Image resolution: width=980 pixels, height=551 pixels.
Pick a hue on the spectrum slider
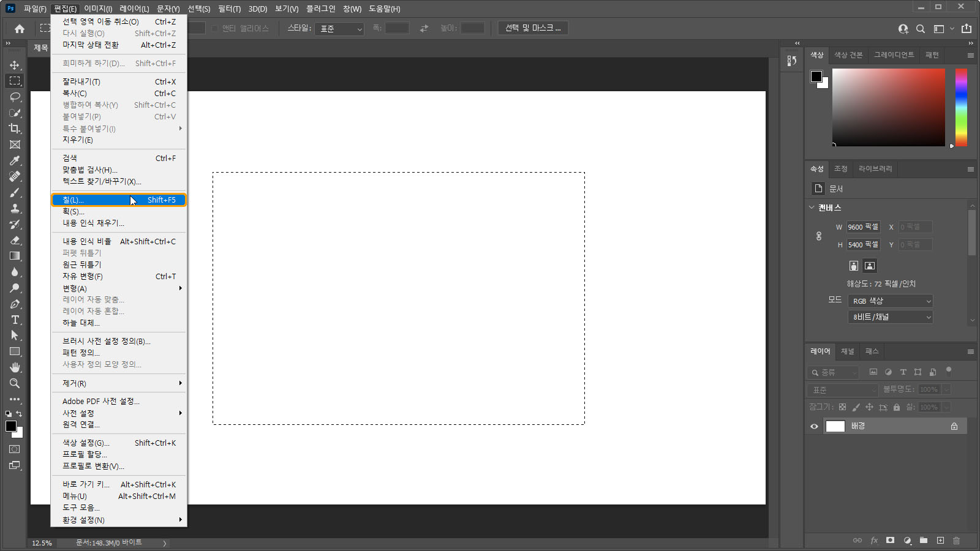coord(961,107)
